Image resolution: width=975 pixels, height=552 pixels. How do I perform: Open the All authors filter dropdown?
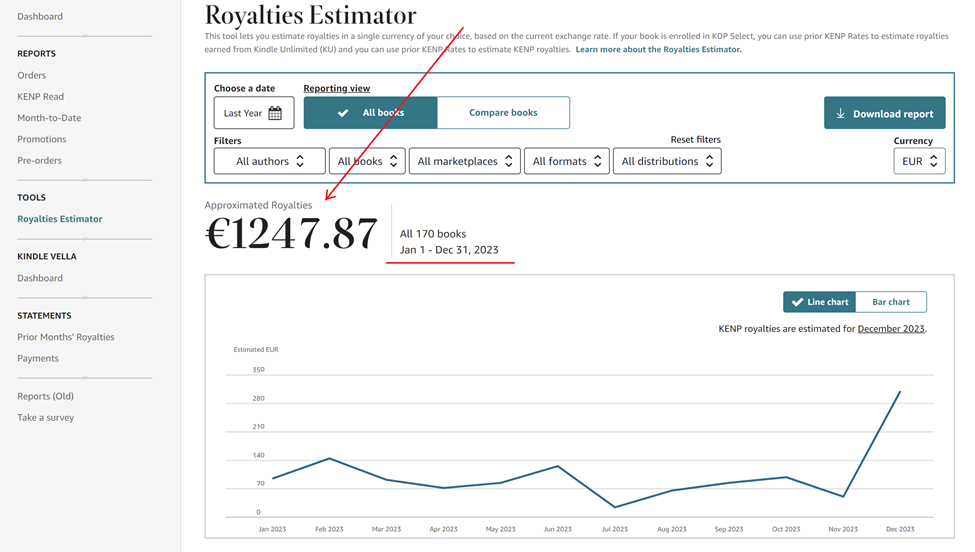pyautogui.click(x=269, y=161)
